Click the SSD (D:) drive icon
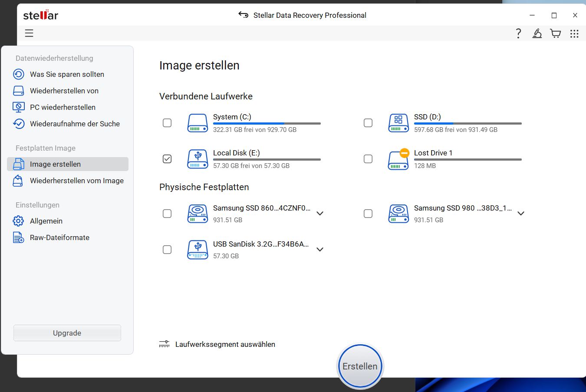The image size is (586, 392). click(398, 123)
